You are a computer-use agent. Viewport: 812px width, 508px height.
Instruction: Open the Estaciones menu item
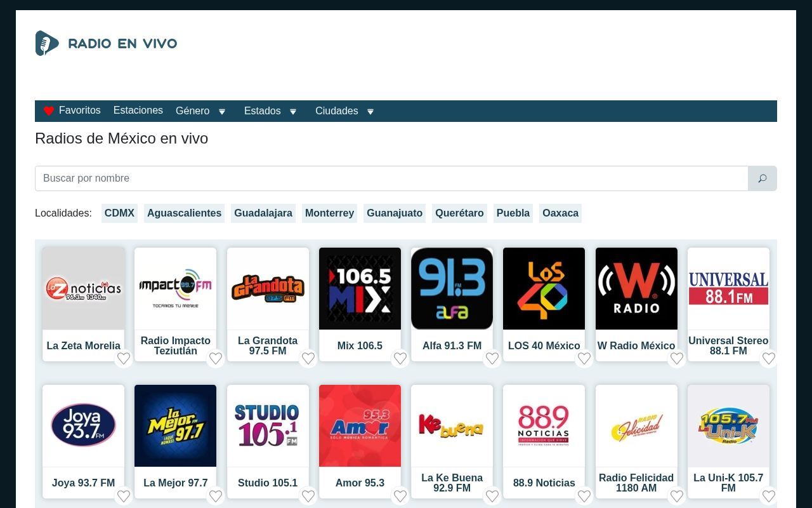[x=138, y=110]
